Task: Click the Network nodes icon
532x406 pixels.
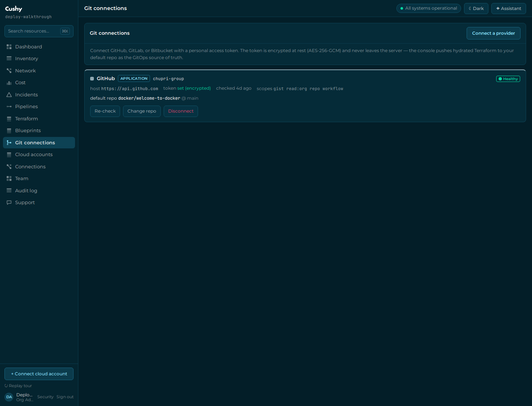Action: [9, 71]
